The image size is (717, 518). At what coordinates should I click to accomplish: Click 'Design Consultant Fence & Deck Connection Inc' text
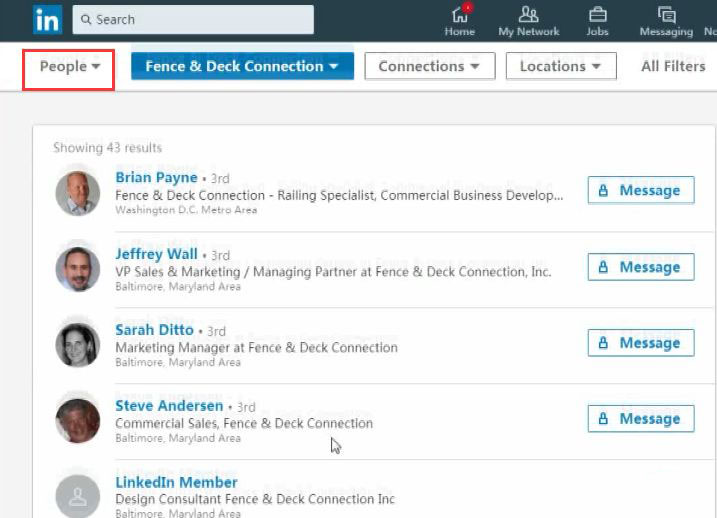pyautogui.click(x=255, y=499)
